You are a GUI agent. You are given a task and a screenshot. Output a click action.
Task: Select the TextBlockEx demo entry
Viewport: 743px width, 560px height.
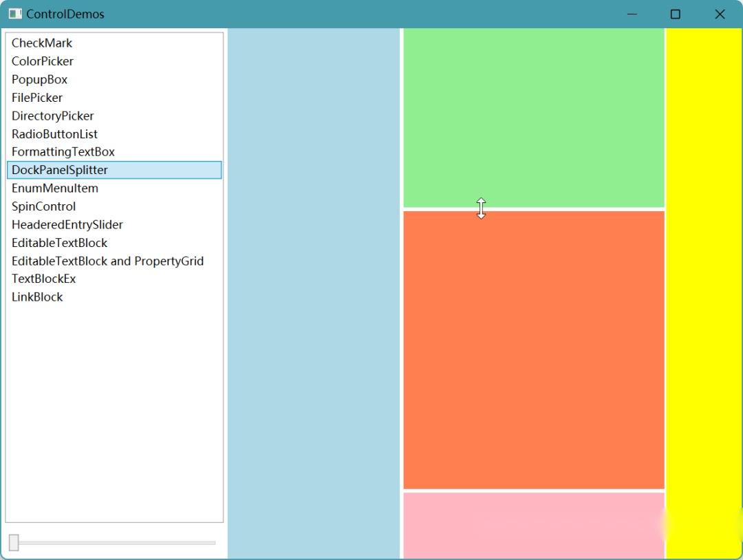[43, 279]
